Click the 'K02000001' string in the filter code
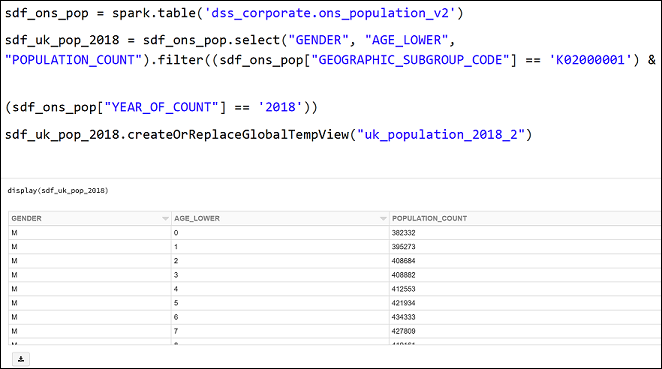Screen dimensions: 662x369 pyautogui.click(x=590, y=60)
